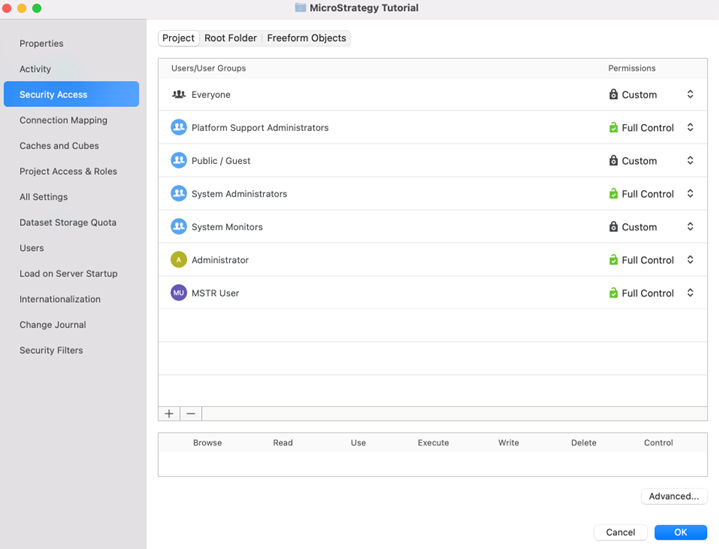The image size is (719, 549).
Task: Switch to the Freeform Objects tab
Action: [x=306, y=38]
